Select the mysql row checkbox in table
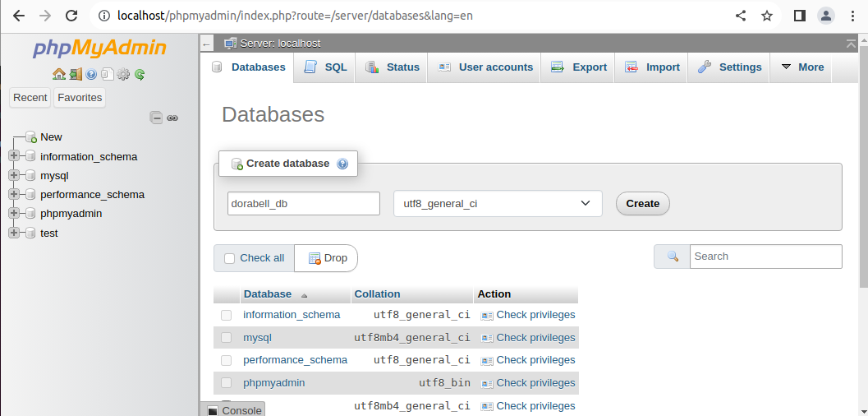868x416 pixels. coord(226,338)
